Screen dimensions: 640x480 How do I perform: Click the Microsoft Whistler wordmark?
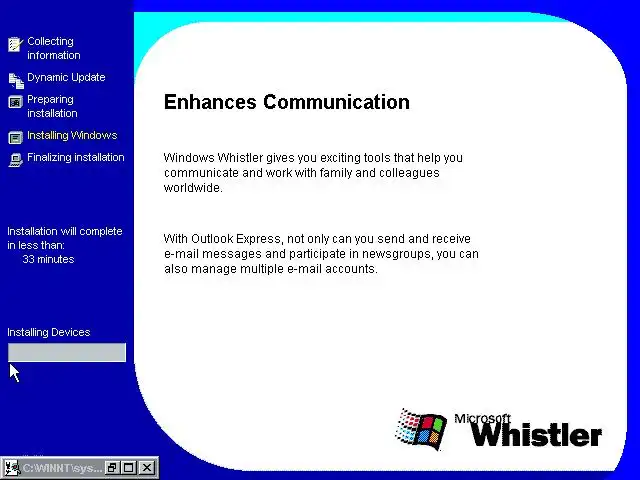tap(528, 430)
